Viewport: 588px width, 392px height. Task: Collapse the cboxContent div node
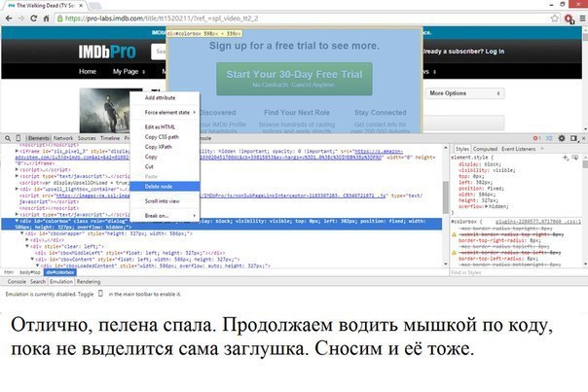[x=32, y=259]
